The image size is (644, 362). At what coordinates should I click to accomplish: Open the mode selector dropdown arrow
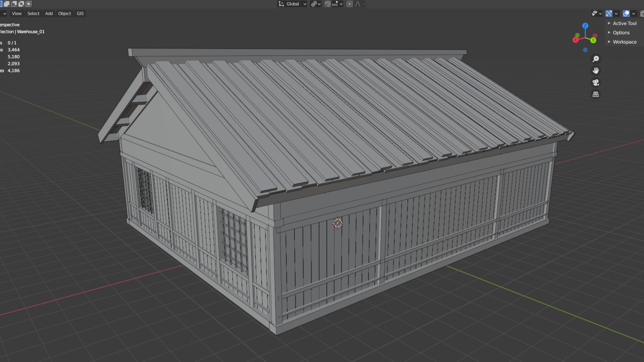(4, 13)
